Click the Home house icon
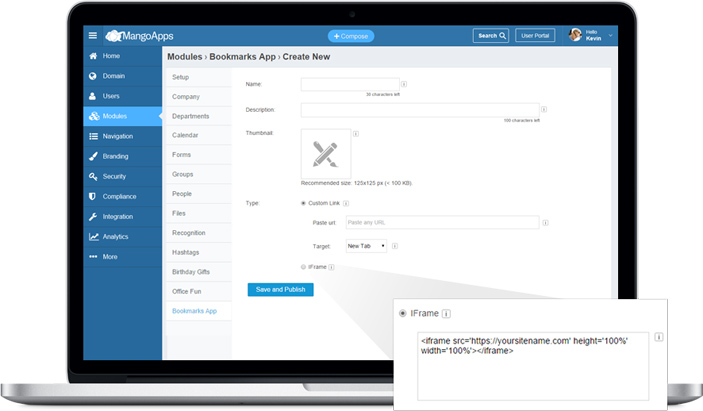 (x=93, y=56)
